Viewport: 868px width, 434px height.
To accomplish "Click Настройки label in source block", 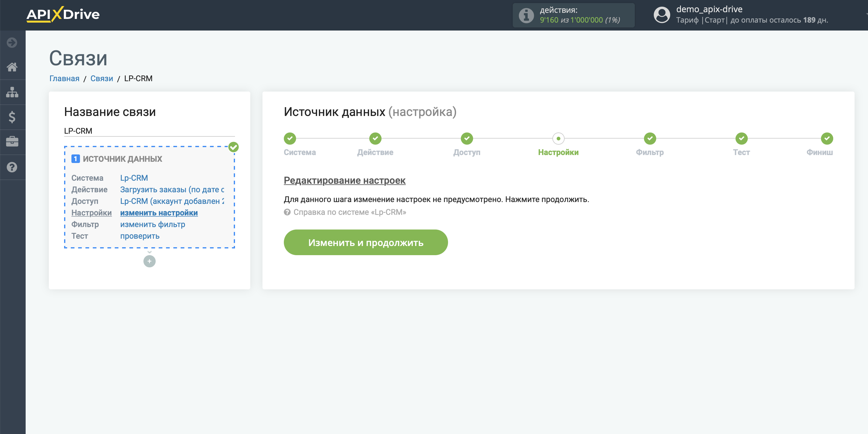I will point(91,213).
